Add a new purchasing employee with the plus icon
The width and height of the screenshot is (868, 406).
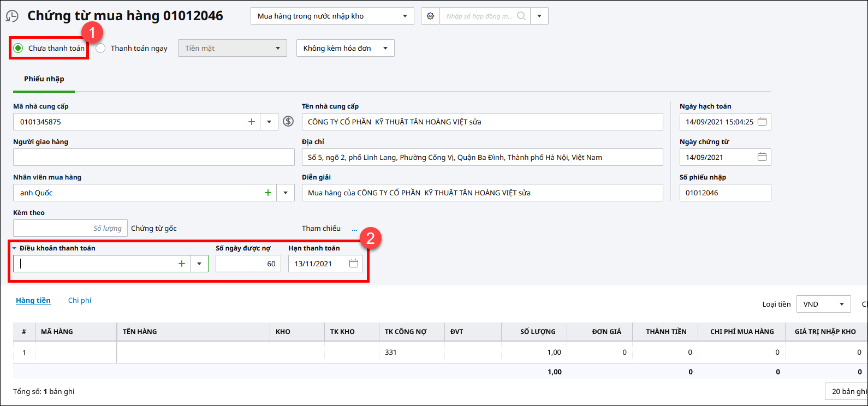[x=268, y=193]
